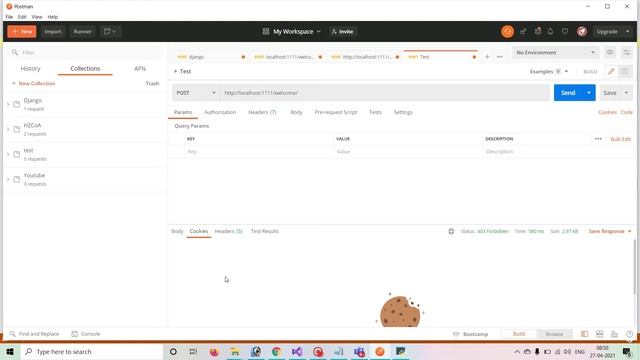Click the Send button

pos(568,93)
